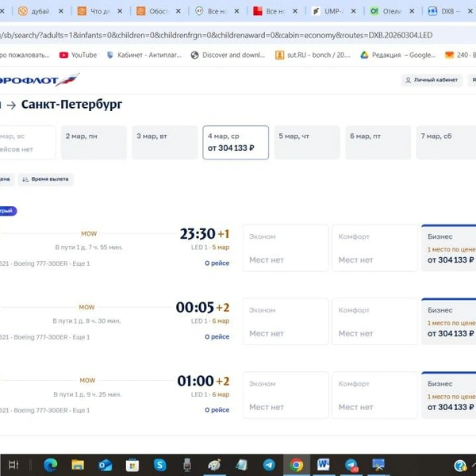Select the '3 мар, вт' date card
Viewport: 476px width, 476px height.
click(x=165, y=142)
